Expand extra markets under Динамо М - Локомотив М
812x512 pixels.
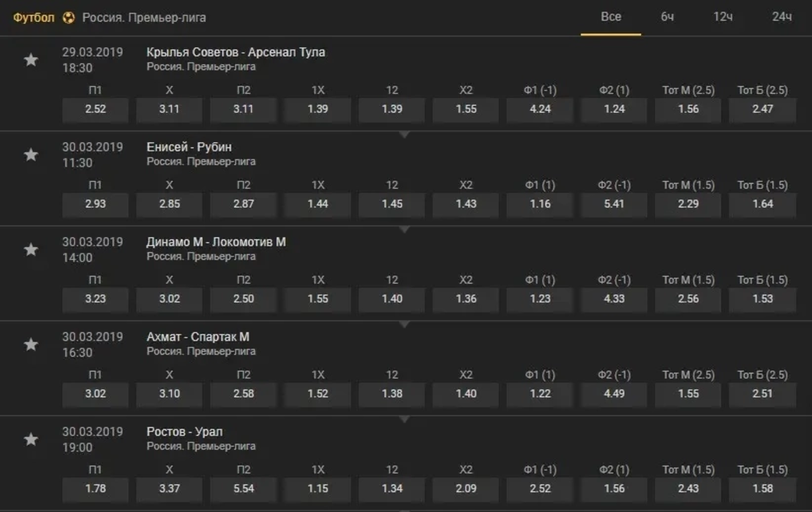tap(404, 324)
